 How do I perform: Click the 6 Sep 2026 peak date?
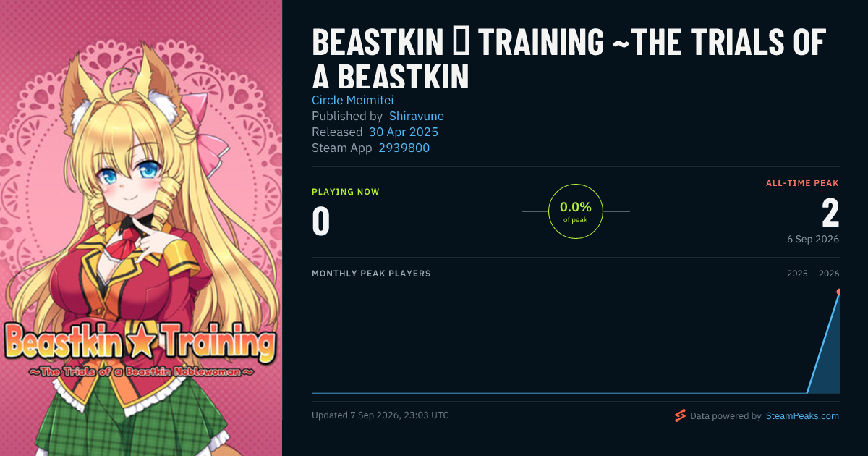point(814,239)
